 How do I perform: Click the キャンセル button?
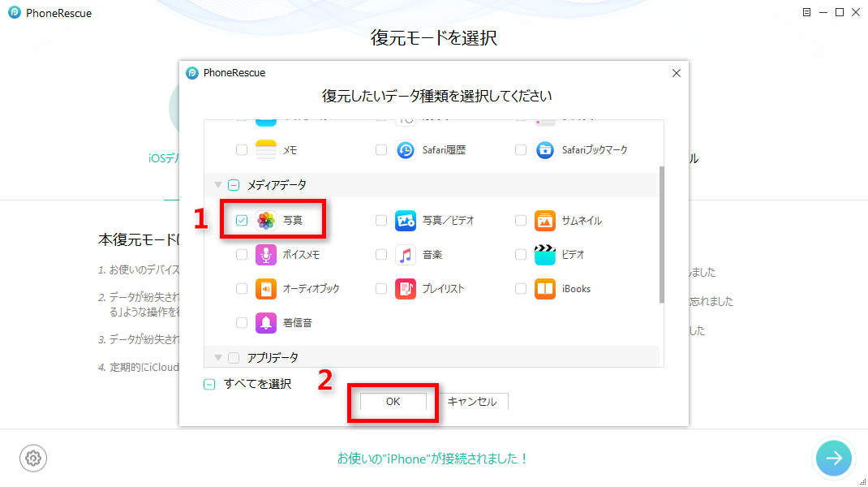tap(471, 402)
